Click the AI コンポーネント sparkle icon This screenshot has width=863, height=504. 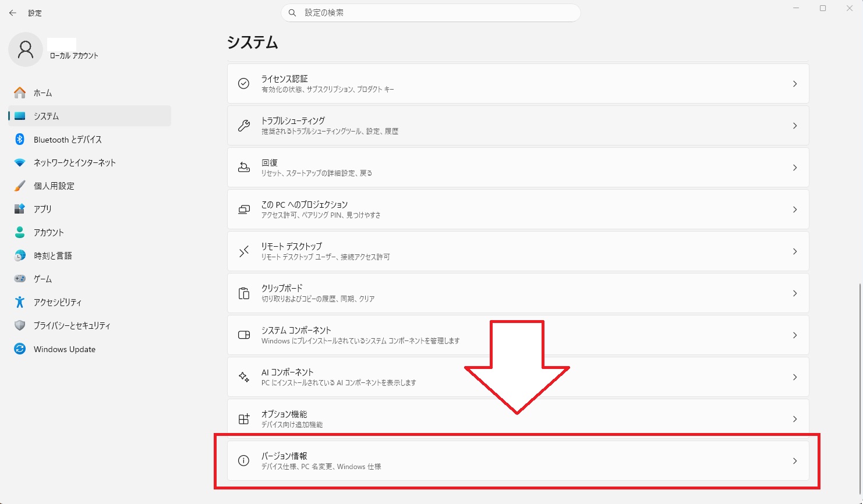(244, 377)
